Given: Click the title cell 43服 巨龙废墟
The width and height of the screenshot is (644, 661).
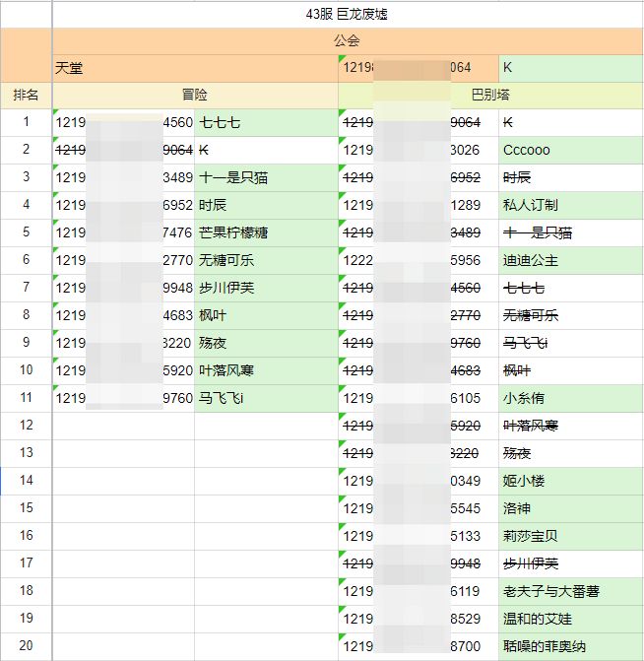Looking at the screenshot, I should 347,15.
